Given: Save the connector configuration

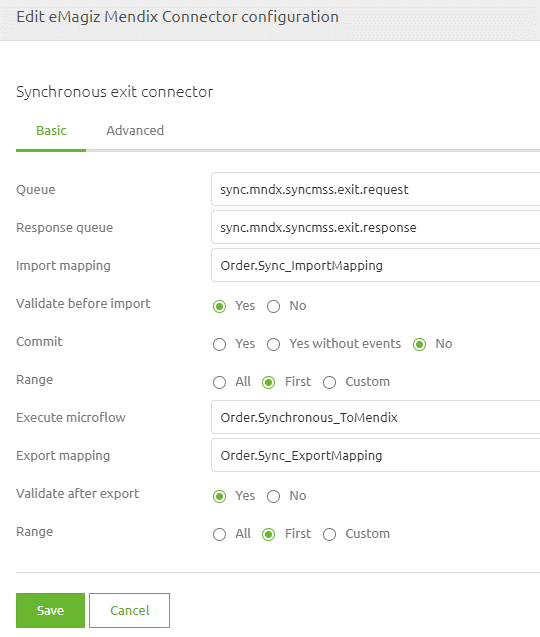Looking at the screenshot, I should (x=50, y=610).
